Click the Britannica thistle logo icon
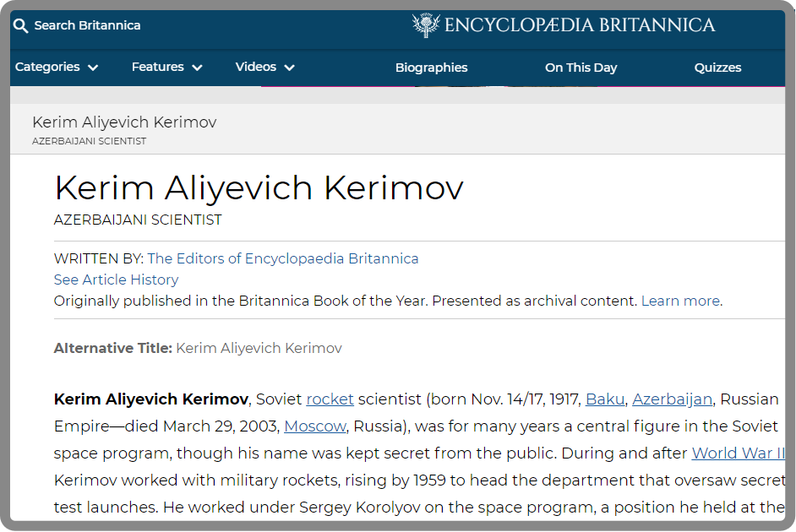Viewport: 796px width, 532px height. pos(425,24)
